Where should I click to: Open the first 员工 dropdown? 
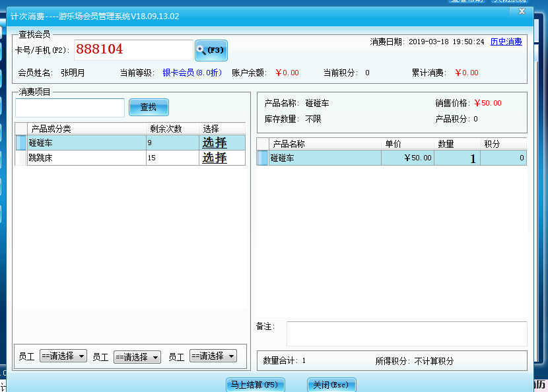pyautogui.click(x=63, y=356)
